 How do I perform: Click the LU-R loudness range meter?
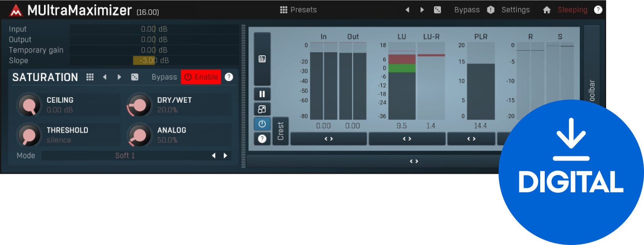(x=431, y=81)
